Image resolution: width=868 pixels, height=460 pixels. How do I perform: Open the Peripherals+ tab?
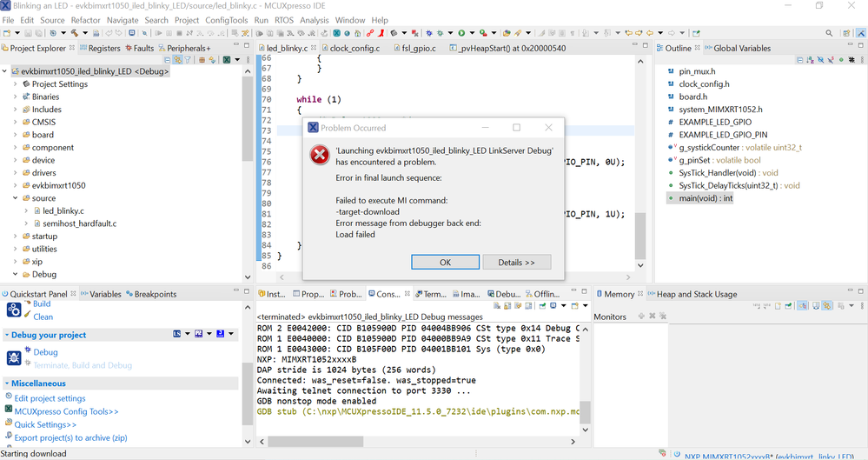(184, 48)
